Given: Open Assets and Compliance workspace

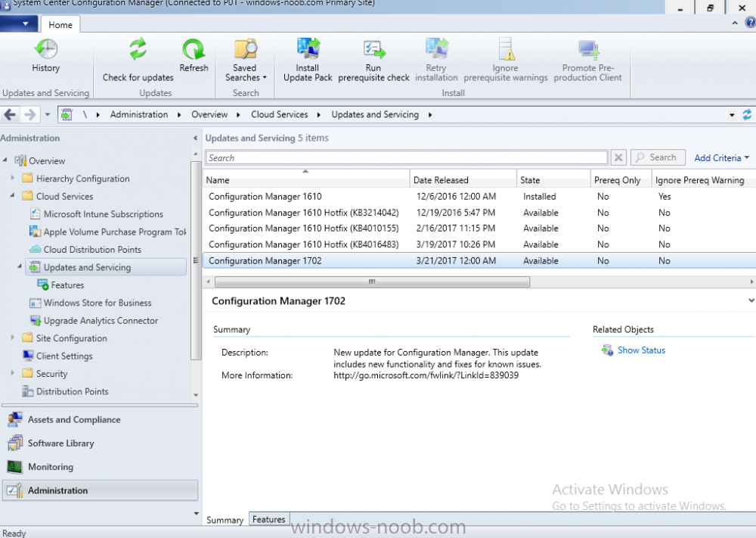Looking at the screenshot, I should [x=101, y=420].
